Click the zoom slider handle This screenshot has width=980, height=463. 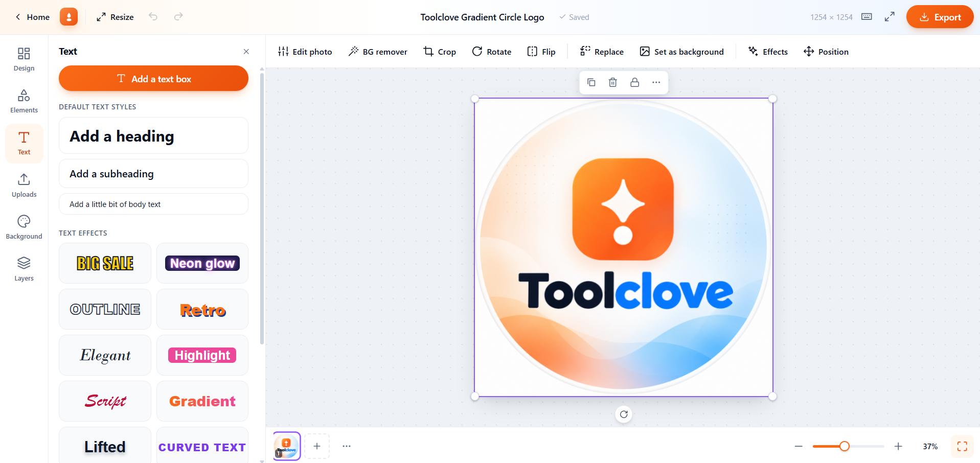point(845,446)
